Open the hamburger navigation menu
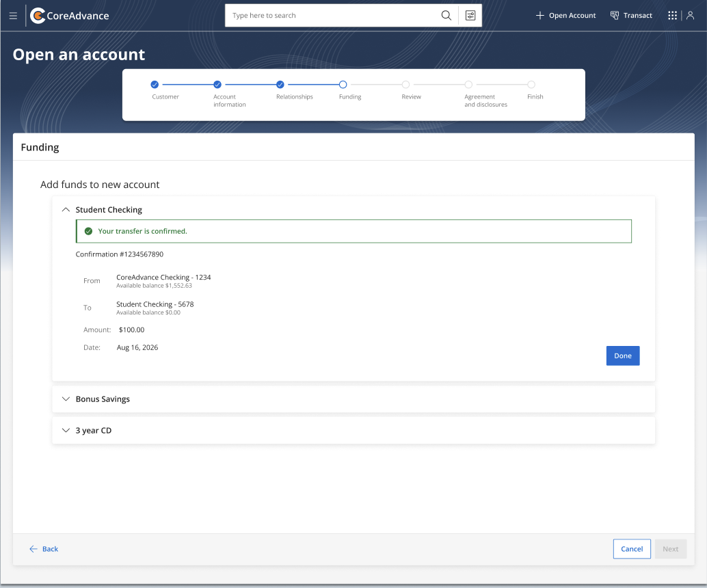Viewport: 707px width, 588px height. point(13,16)
